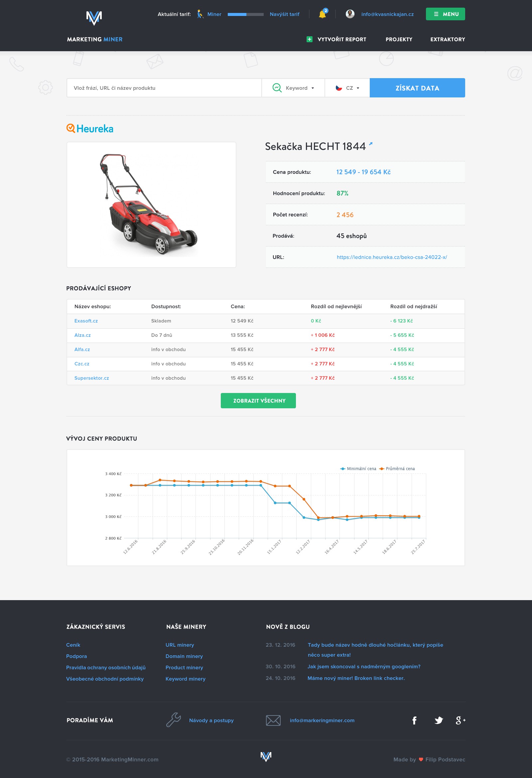This screenshot has width=532, height=778.
Task: Go to Projekty in navigation
Action: point(399,39)
